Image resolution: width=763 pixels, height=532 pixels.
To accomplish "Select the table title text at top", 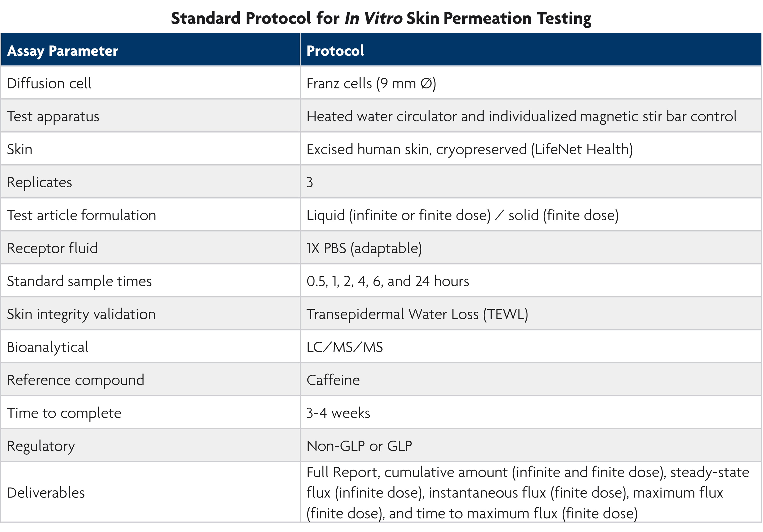I will pos(381,18).
